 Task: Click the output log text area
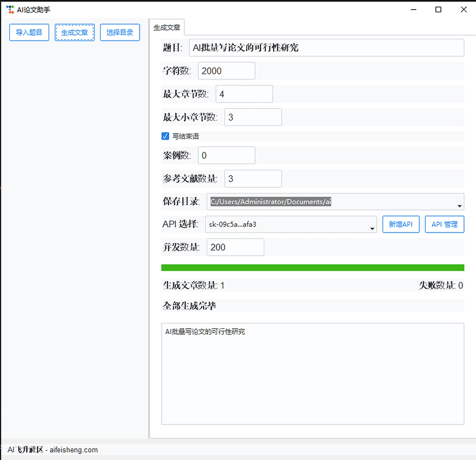click(x=312, y=374)
